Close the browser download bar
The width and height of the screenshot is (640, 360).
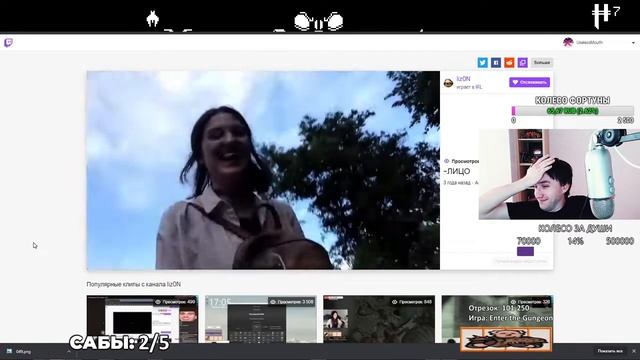click(633, 351)
